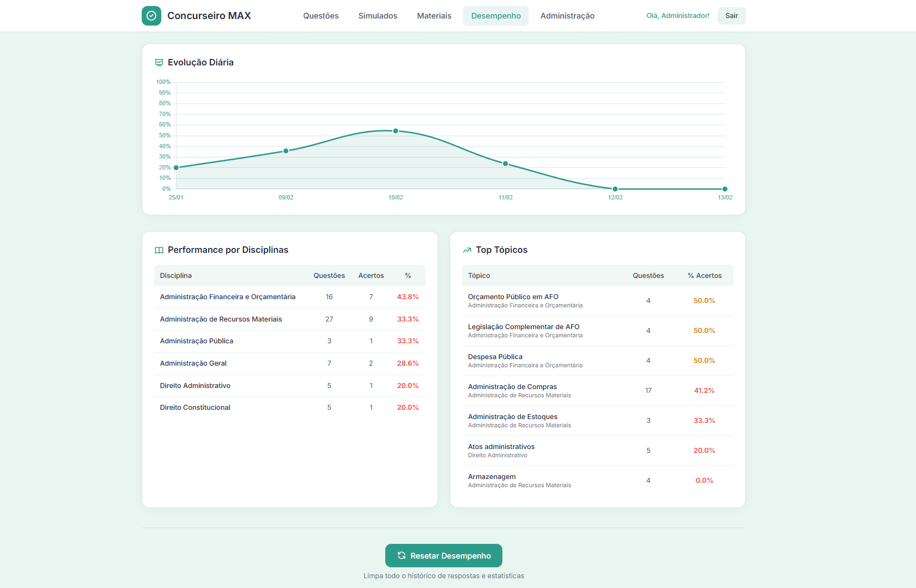
Task: Navigate to Administração
Action: pyautogui.click(x=567, y=16)
